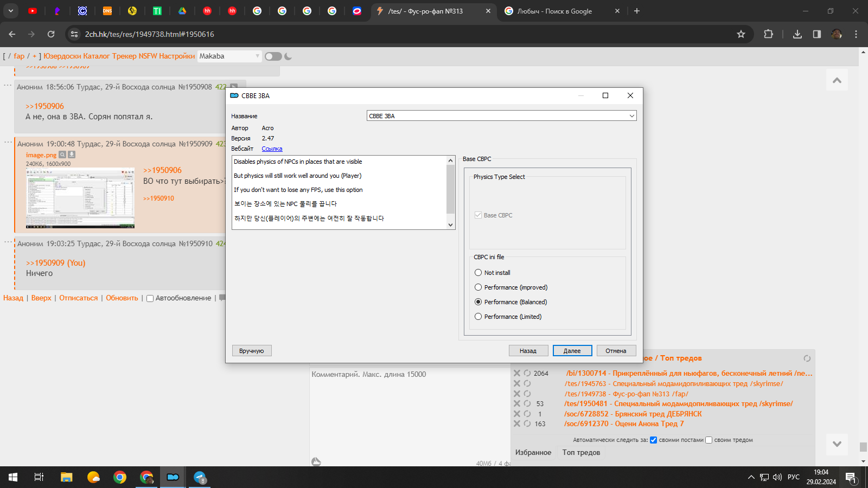Open three-dot menu of post №1950908

[x=8, y=85]
